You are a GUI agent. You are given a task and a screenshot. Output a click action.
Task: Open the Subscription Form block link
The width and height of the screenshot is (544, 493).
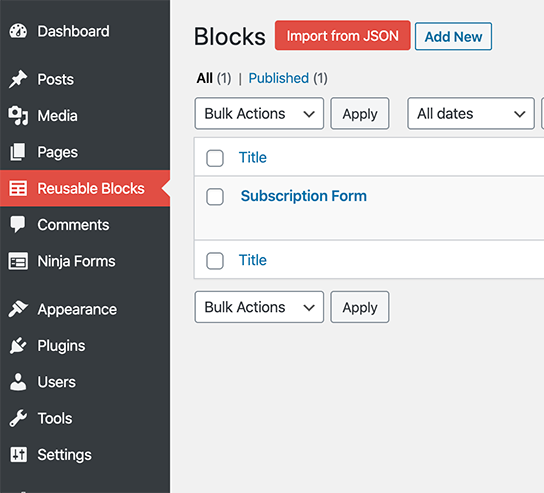(x=304, y=196)
